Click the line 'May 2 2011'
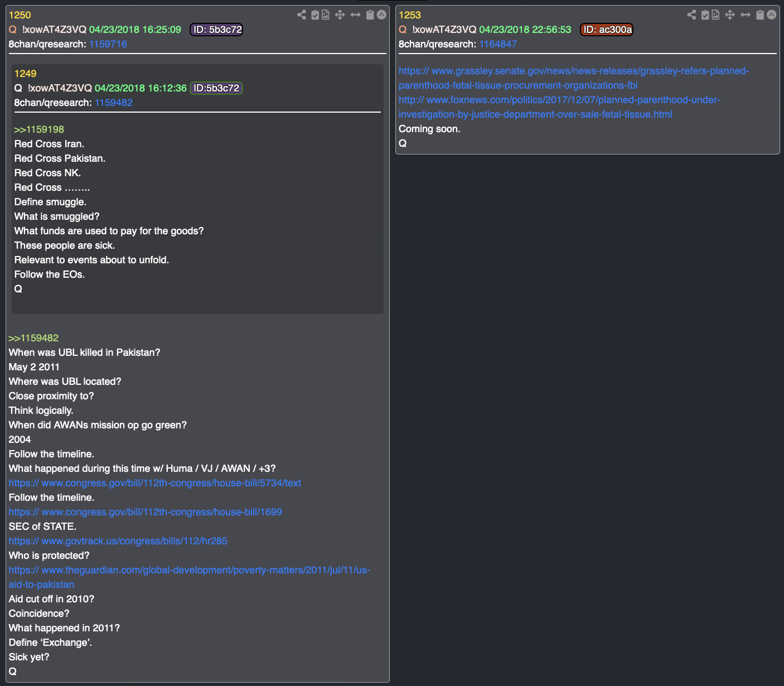Image resolution: width=784 pixels, height=686 pixels. click(x=34, y=367)
